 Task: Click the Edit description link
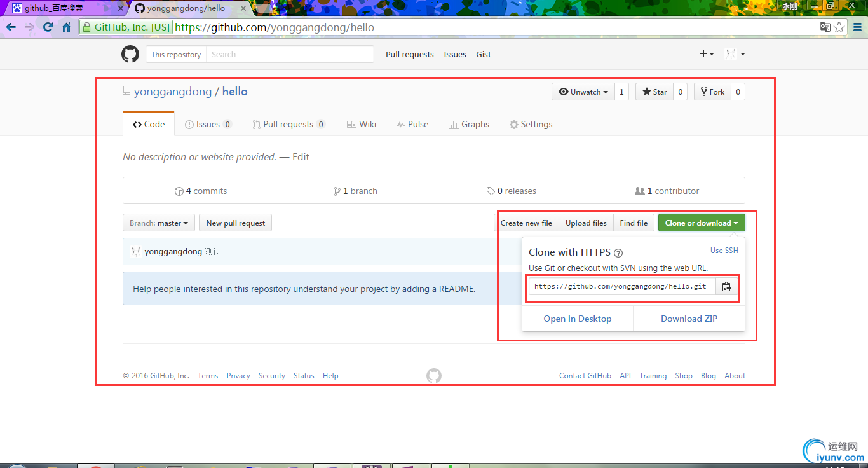[x=301, y=157]
